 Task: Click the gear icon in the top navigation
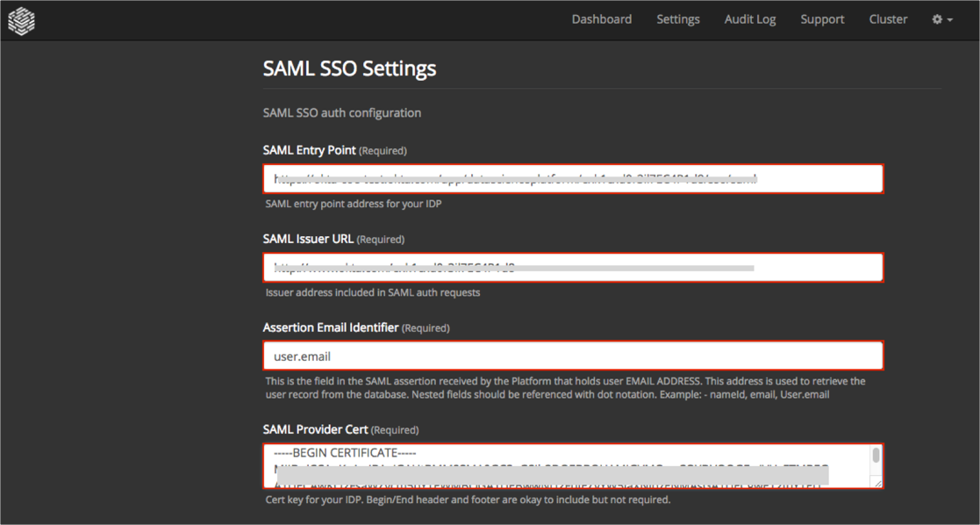pyautogui.click(x=937, y=19)
